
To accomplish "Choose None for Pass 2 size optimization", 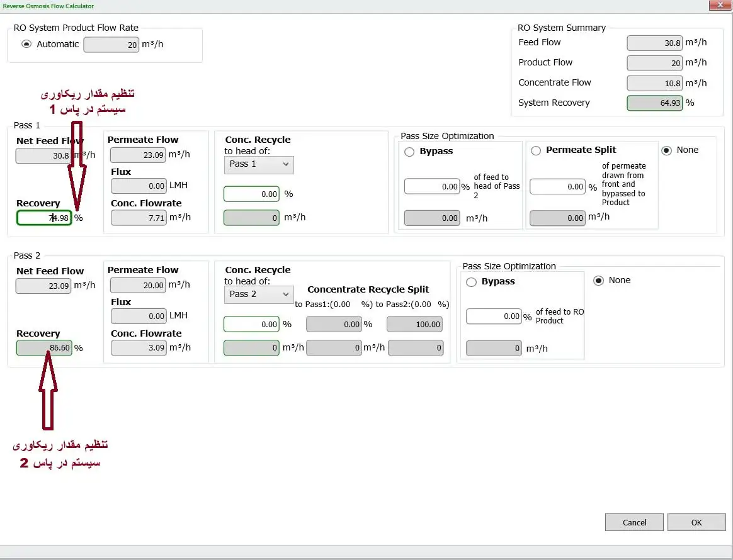I will [x=598, y=281].
